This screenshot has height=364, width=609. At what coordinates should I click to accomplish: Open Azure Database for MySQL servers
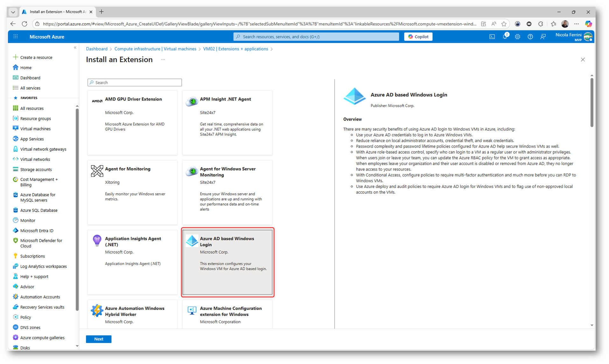coord(38,197)
